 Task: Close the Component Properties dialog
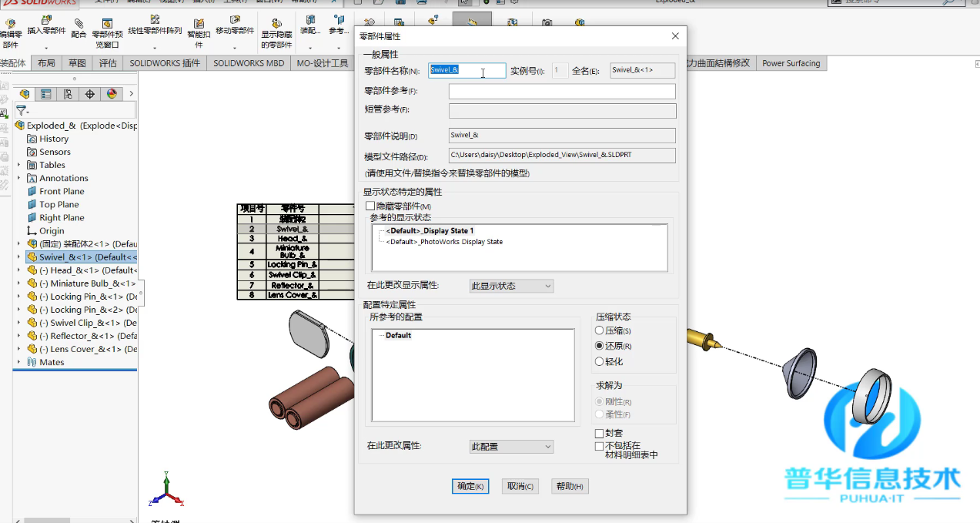click(675, 36)
